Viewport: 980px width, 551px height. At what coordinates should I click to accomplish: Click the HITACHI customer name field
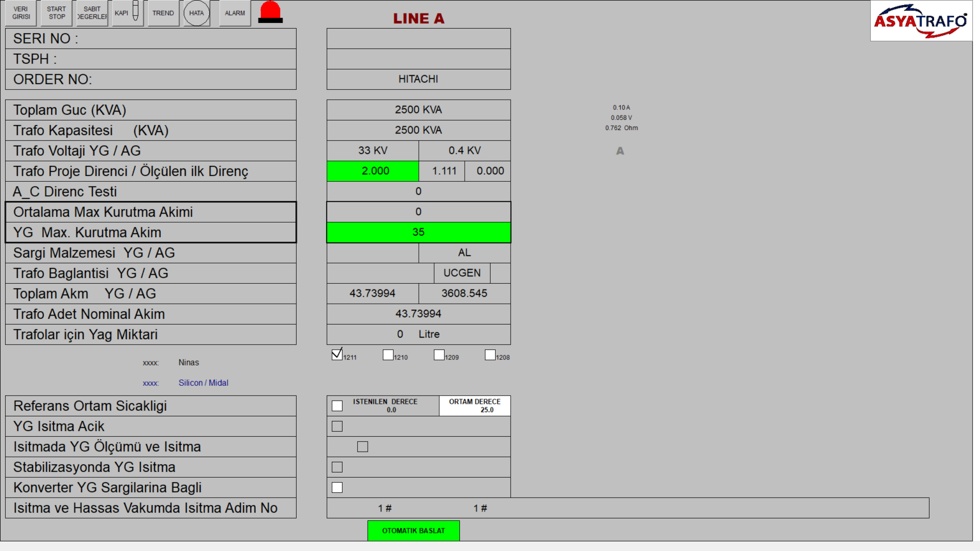click(x=419, y=79)
